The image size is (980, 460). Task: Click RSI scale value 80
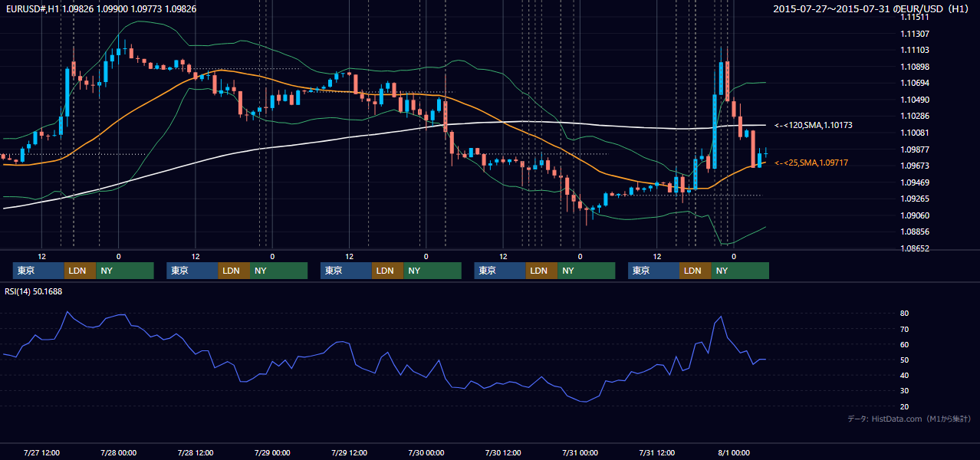pyautogui.click(x=904, y=314)
